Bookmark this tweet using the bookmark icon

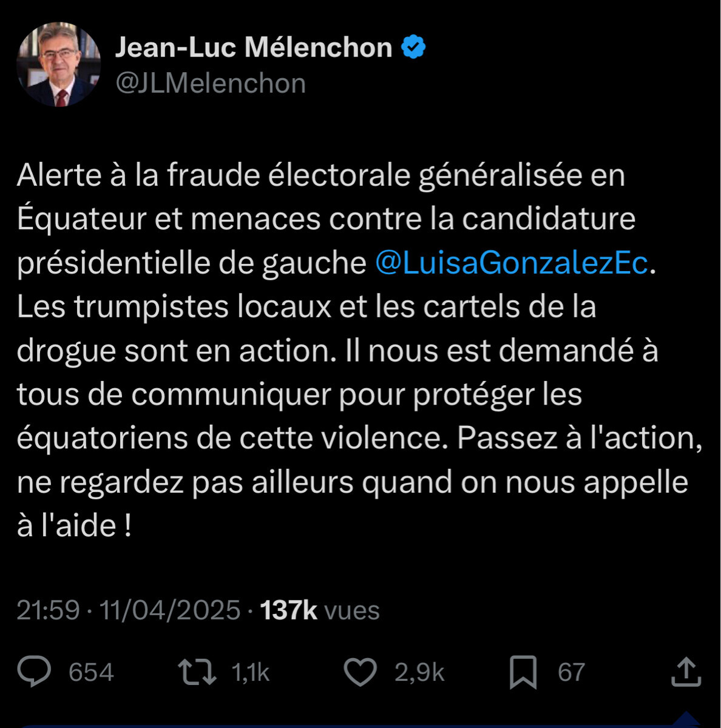pos(523,672)
